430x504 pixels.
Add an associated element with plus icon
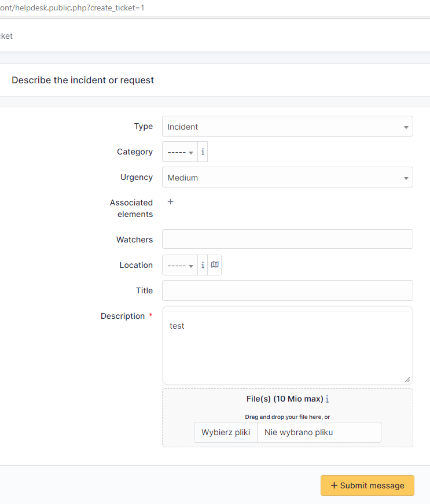tap(170, 203)
